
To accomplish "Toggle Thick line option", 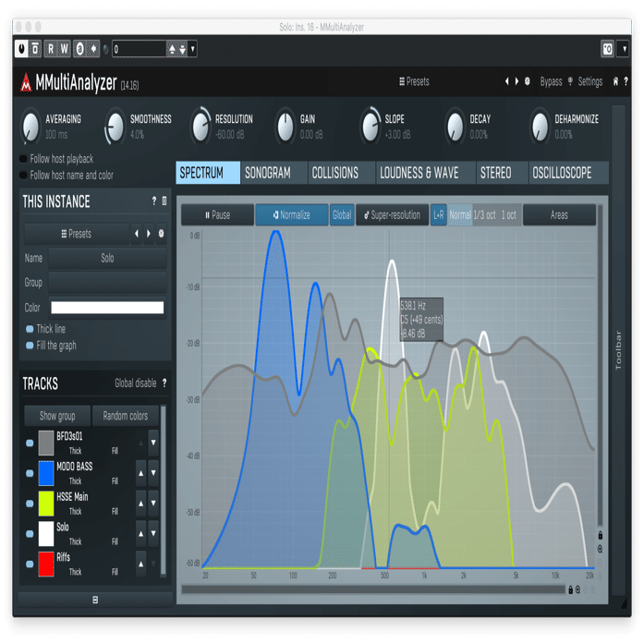I will pos(30,329).
